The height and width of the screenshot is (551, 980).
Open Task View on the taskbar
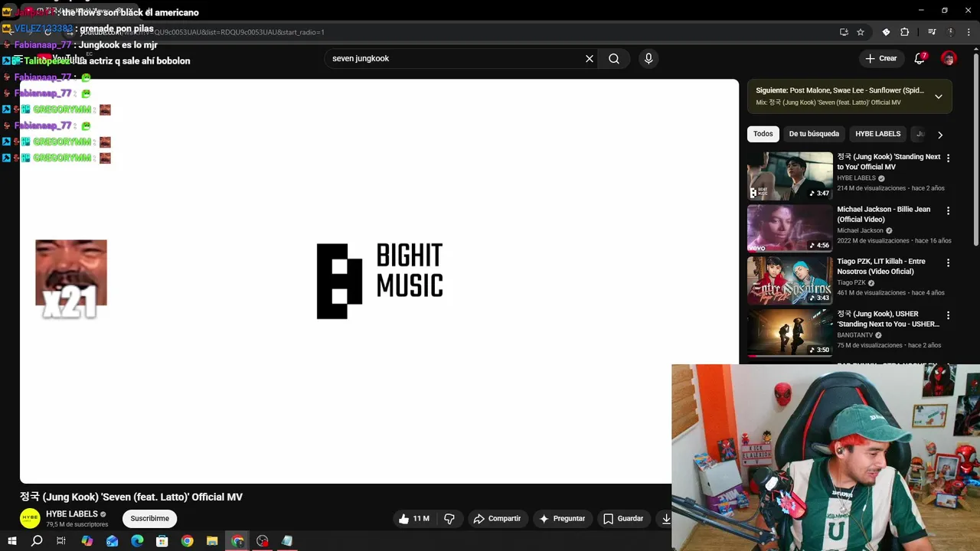click(61, 541)
